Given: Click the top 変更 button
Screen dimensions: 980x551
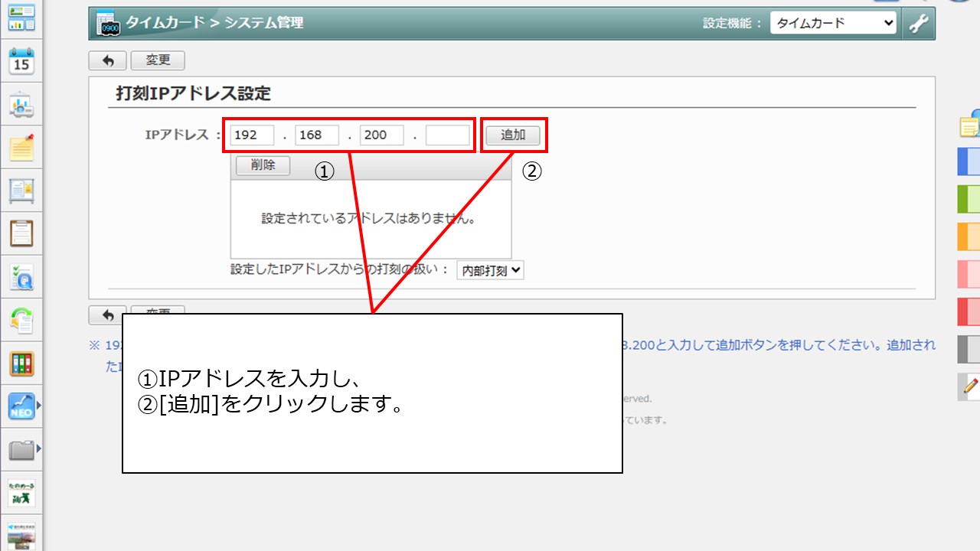Looking at the screenshot, I should click(x=158, y=60).
